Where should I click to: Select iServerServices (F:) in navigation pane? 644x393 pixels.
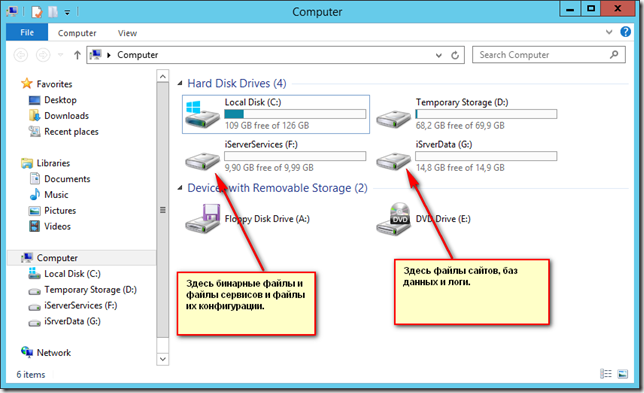click(x=80, y=306)
